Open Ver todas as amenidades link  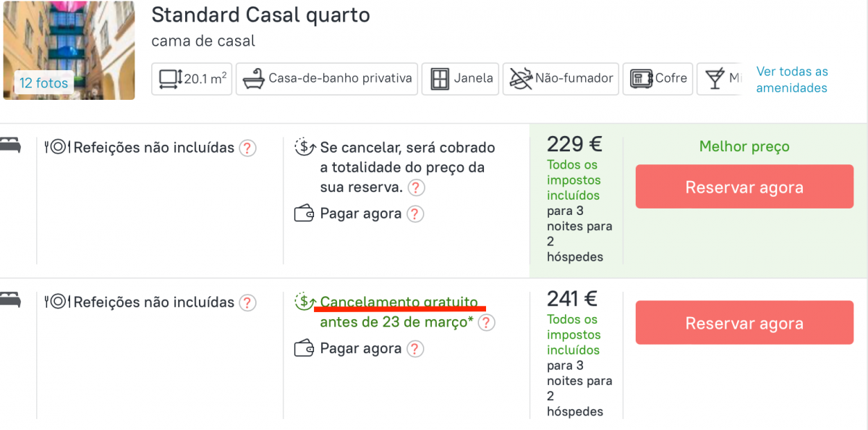click(x=792, y=80)
